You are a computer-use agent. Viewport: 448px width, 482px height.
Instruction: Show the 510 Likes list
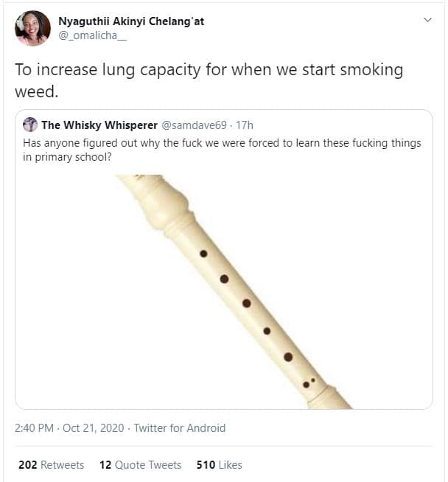coord(219,465)
